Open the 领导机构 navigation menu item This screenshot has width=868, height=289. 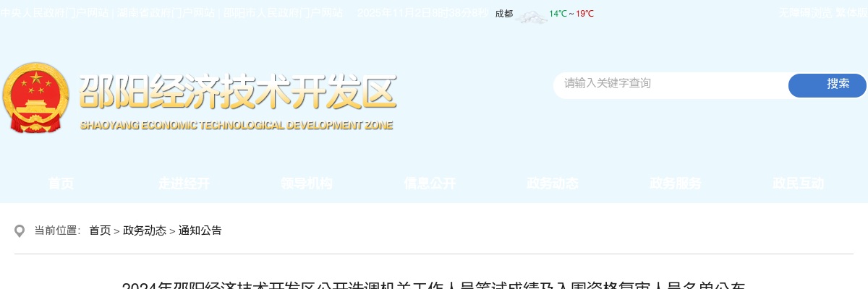(307, 184)
